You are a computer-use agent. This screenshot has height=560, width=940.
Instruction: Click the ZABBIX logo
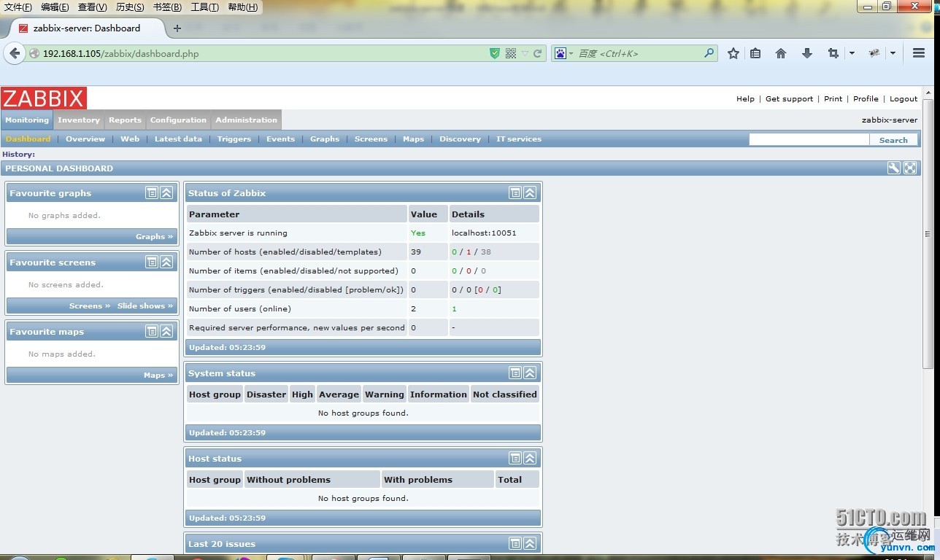click(x=44, y=98)
